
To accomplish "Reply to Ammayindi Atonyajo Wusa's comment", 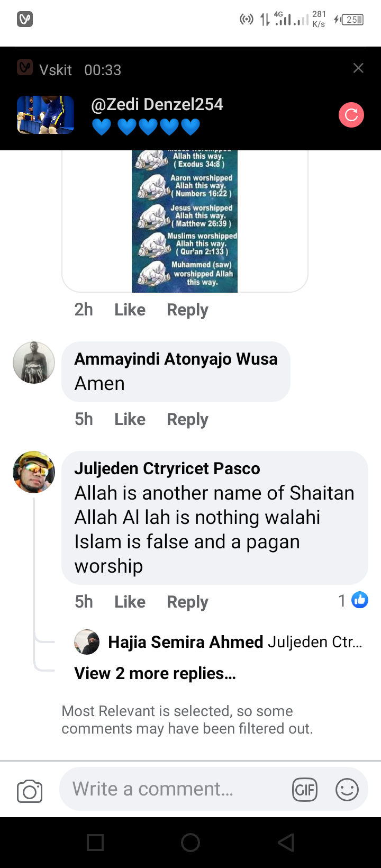I will 187,419.
